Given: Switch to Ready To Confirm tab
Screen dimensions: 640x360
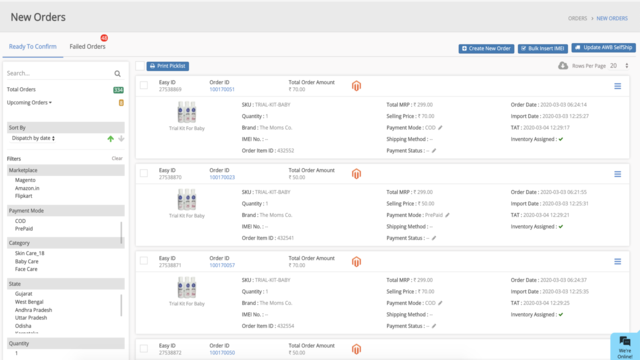Looking at the screenshot, I should click(33, 47).
